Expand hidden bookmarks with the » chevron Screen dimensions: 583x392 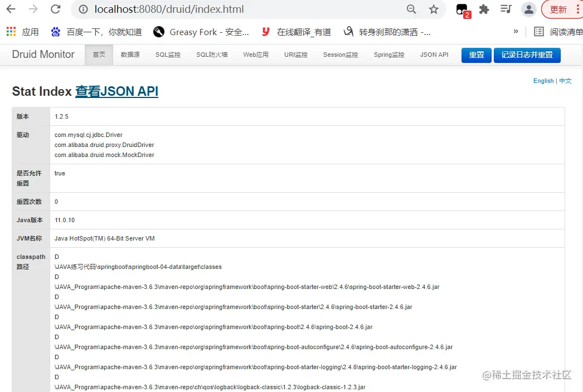tap(516, 32)
